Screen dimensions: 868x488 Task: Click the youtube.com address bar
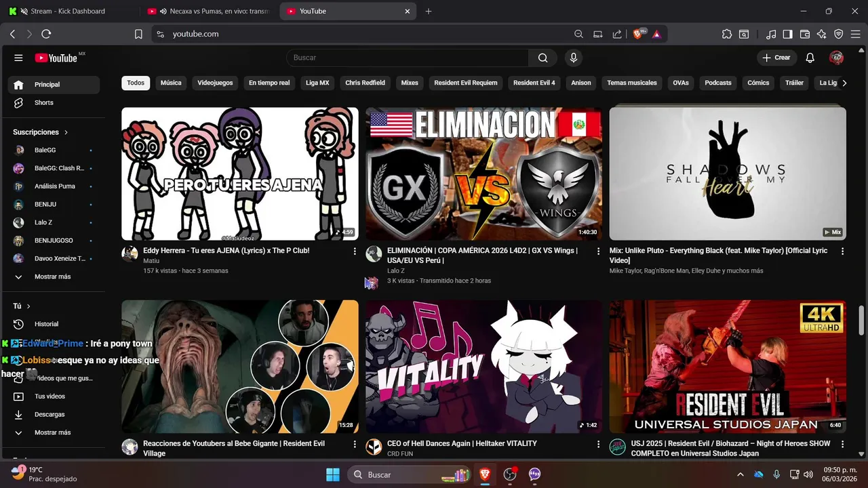[366, 34]
